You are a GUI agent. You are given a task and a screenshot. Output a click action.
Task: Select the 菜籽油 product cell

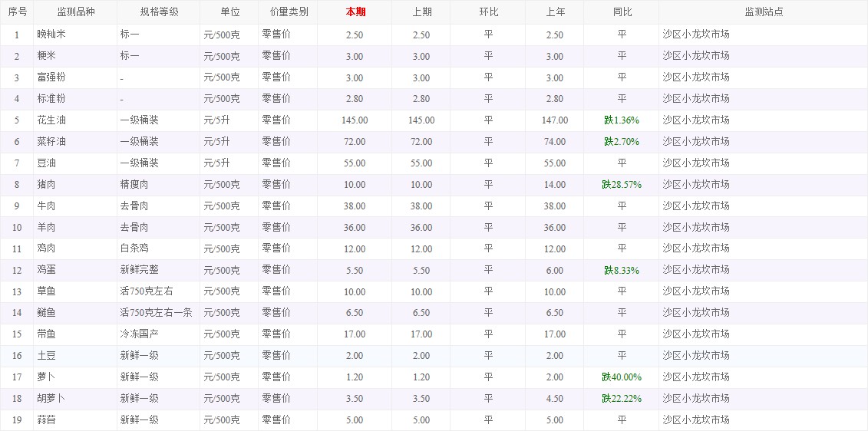pos(75,142)
